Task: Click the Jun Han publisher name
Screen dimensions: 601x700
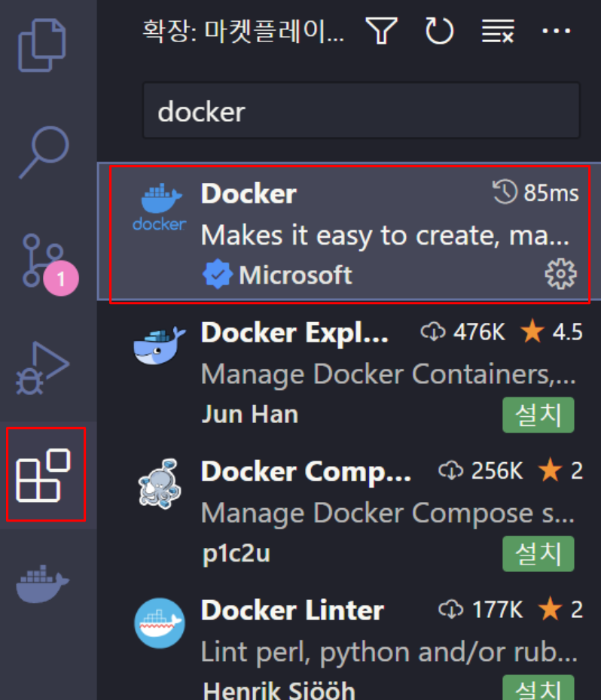Action: click(x=250, y=414)
